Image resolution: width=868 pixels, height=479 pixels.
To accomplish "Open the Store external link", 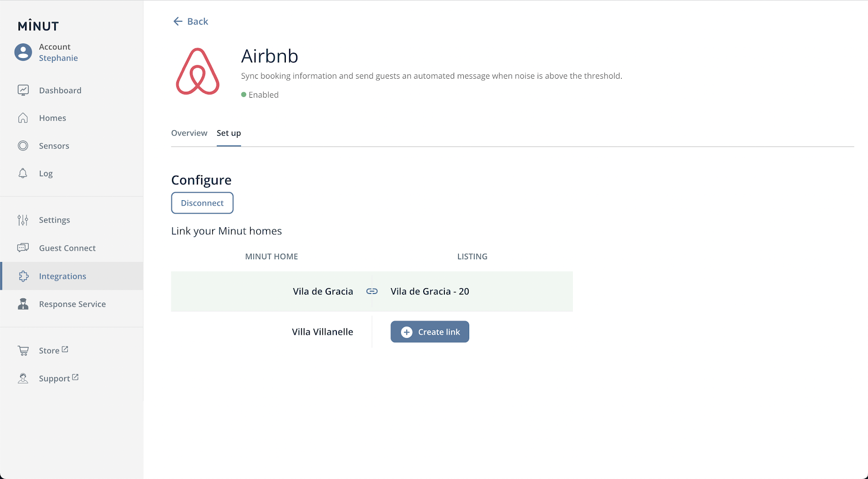I will (x=53, y=350).
